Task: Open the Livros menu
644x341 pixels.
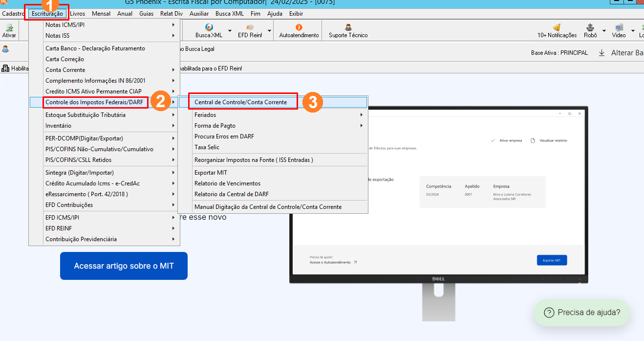Action: point(77,14)
